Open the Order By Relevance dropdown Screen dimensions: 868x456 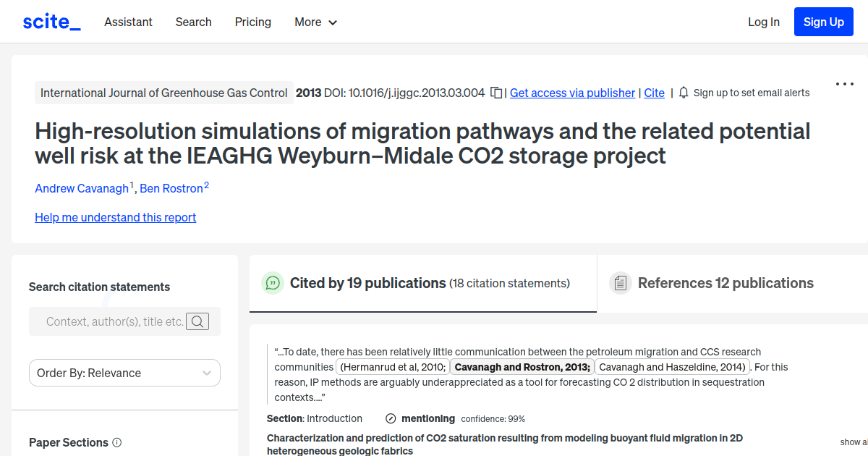(x=124, y=373)
